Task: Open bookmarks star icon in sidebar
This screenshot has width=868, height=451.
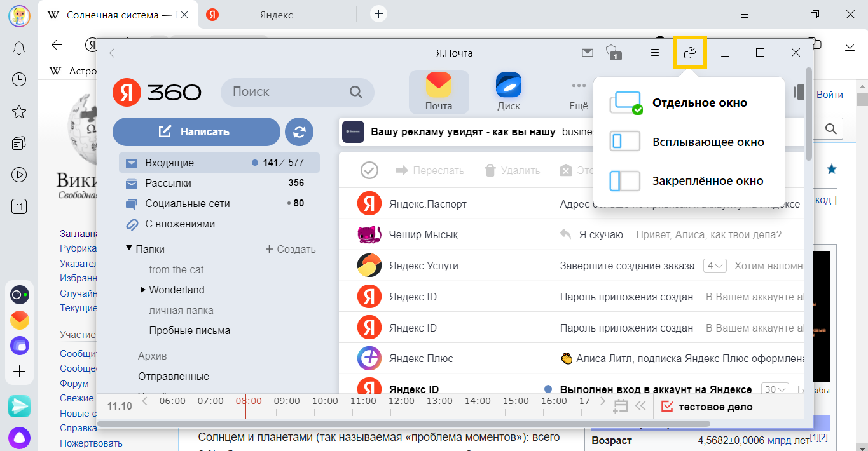Action: coord(19,112)
